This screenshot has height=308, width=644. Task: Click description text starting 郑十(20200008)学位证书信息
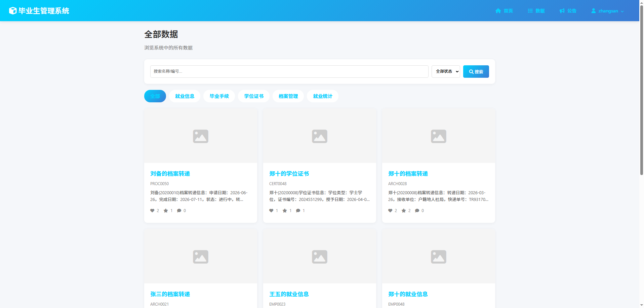[x=319, y=196]
